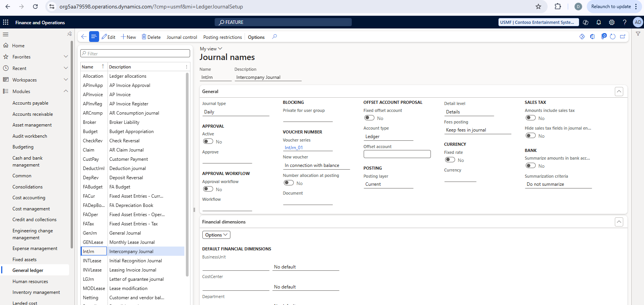Screen dimensions: 644x305
Task: Pin the navigation pane open
Action: click(70, 34)
